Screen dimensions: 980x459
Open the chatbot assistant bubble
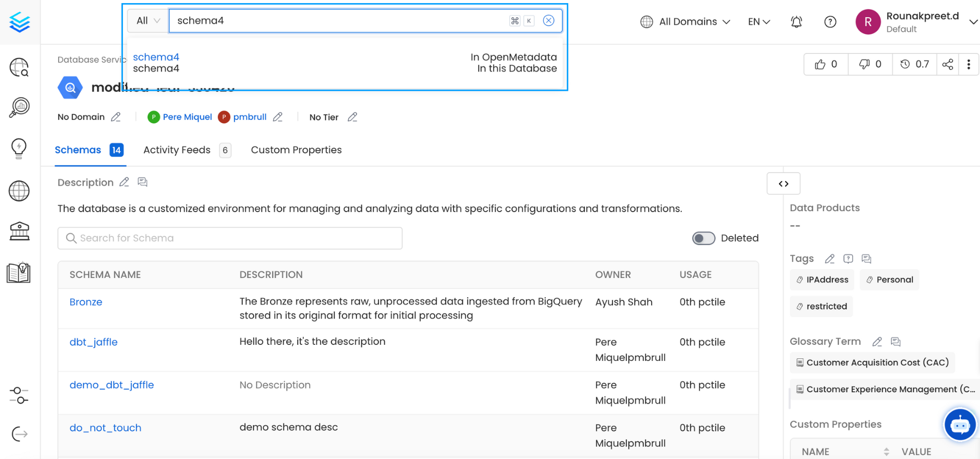960,425
